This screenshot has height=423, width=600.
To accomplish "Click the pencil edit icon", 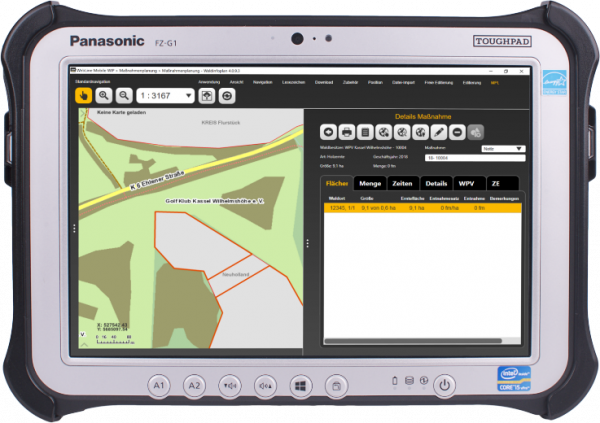I will [438, 132].
